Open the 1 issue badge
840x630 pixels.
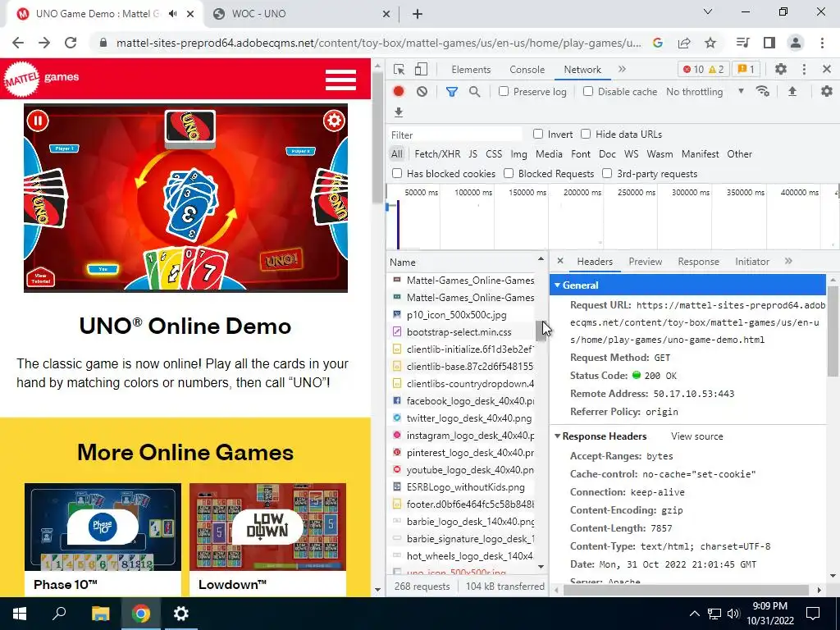(x=746, y=69)
